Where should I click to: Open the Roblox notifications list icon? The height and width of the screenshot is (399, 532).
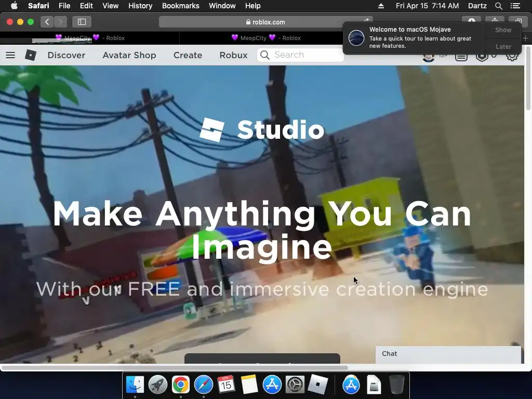click(461, 57)
